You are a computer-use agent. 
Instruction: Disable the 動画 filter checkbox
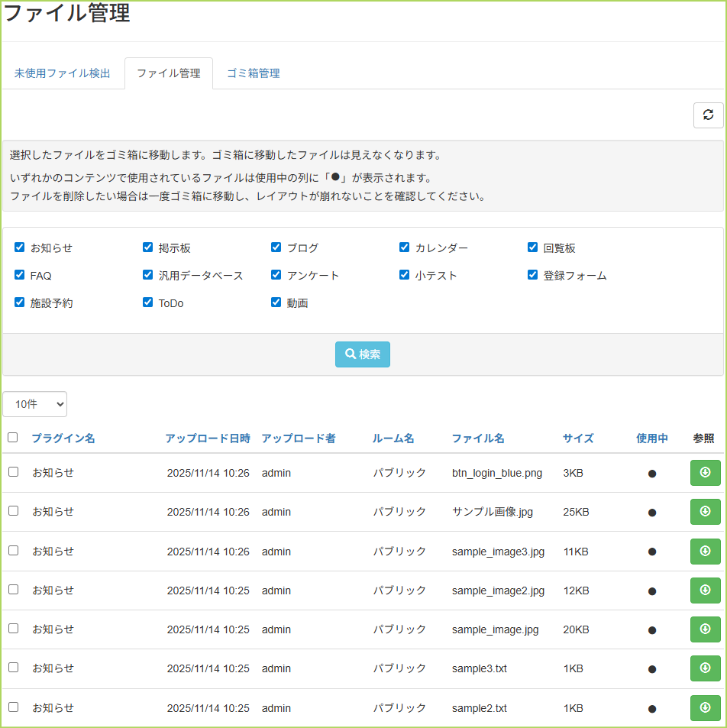(276, 303)
